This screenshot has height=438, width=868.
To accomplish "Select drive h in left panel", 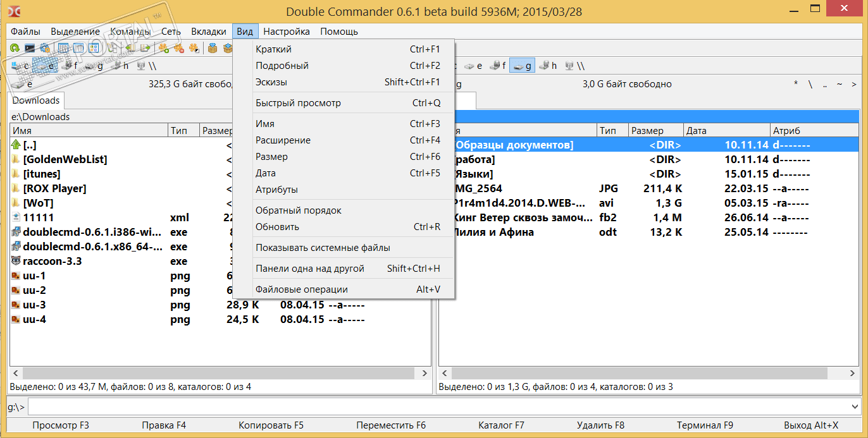I will 120,65.
